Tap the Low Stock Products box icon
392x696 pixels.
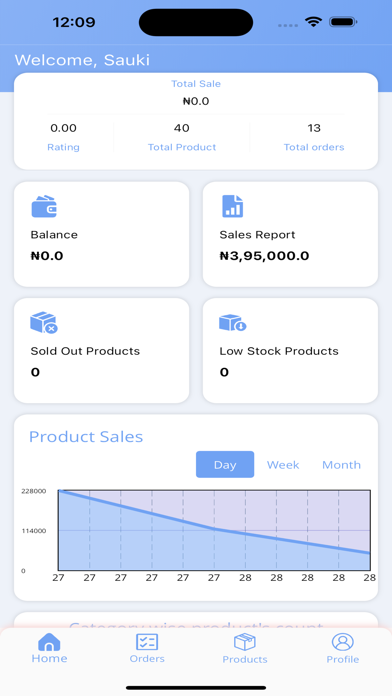pyautogui.click(x=233, y=323)
